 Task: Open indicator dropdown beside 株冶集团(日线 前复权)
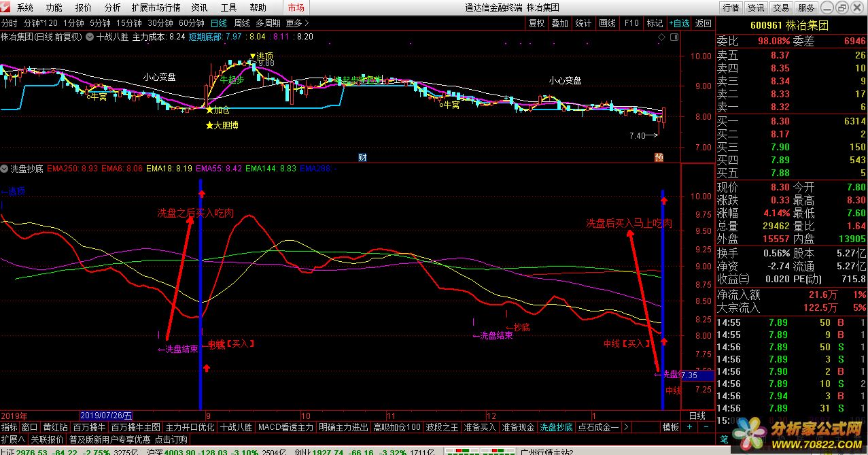coord(89,37)
